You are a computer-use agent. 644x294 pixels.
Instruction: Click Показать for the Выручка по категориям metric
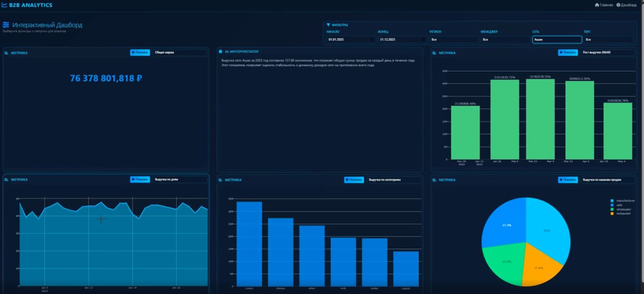click(354, 180)
